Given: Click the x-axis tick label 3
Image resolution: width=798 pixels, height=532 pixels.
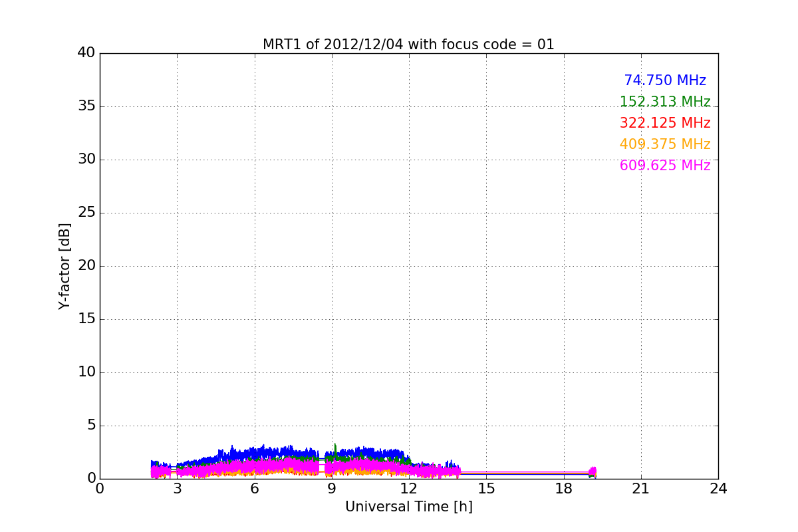Looking at the screenshot, I should coord(177,489).
